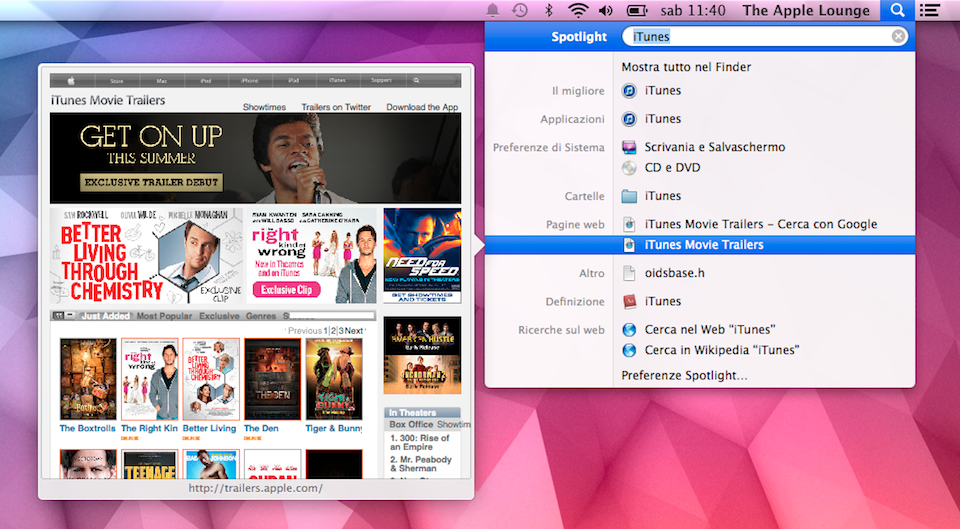Click the Download the App link

coord(422,107)
